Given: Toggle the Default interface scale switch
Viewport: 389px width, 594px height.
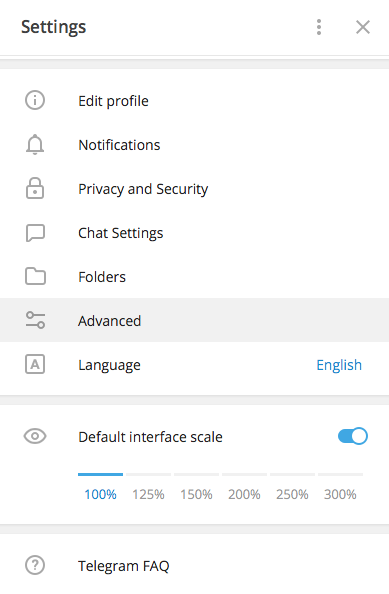Looking at the screenshot, I should point(353,436).
